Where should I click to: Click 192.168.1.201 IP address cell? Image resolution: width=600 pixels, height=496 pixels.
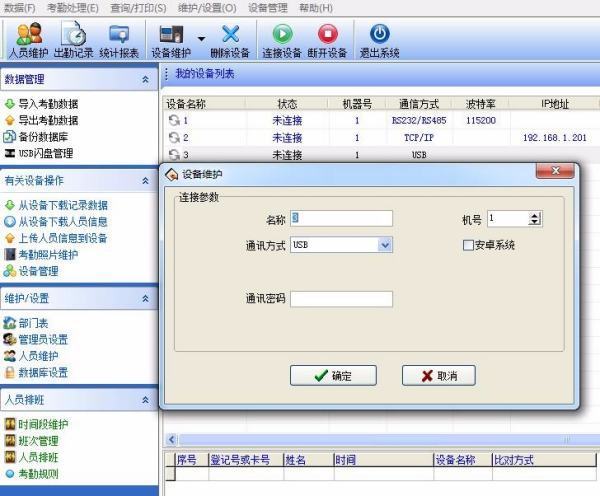click(554, 137)
